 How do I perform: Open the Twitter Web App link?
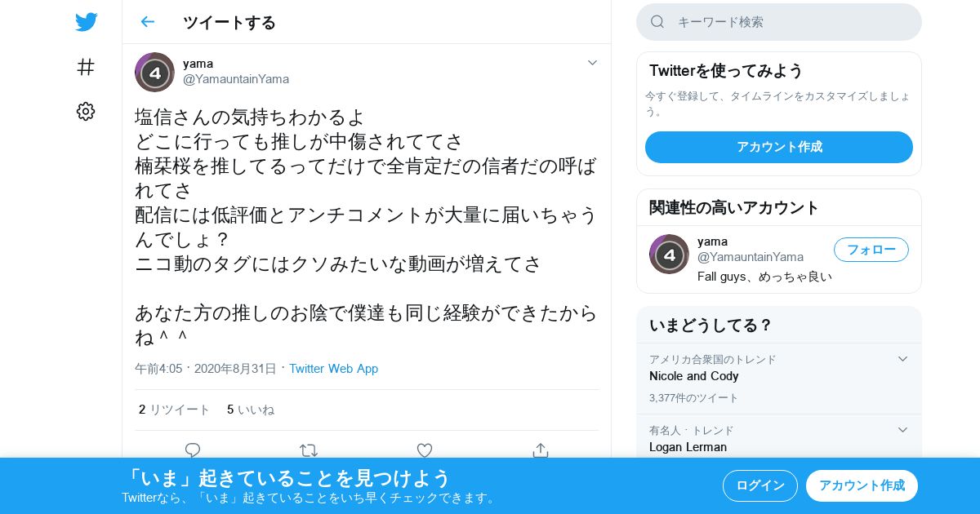(x=333, y=369)
